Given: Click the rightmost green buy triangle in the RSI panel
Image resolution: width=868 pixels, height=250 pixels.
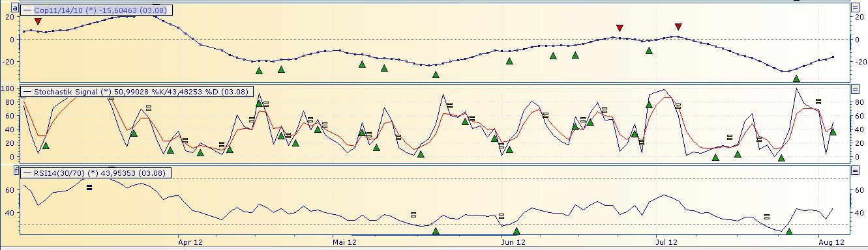Looking at the screenshot, I should pos(789,231).
